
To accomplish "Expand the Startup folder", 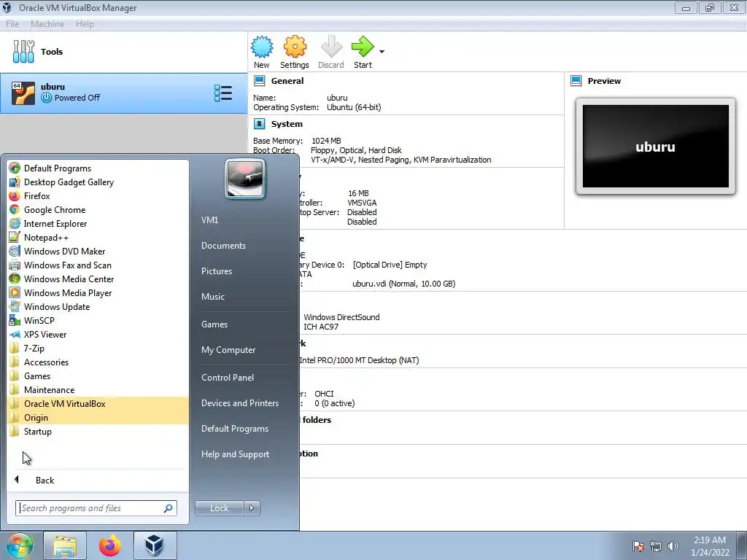I will [x=98, y=431].
